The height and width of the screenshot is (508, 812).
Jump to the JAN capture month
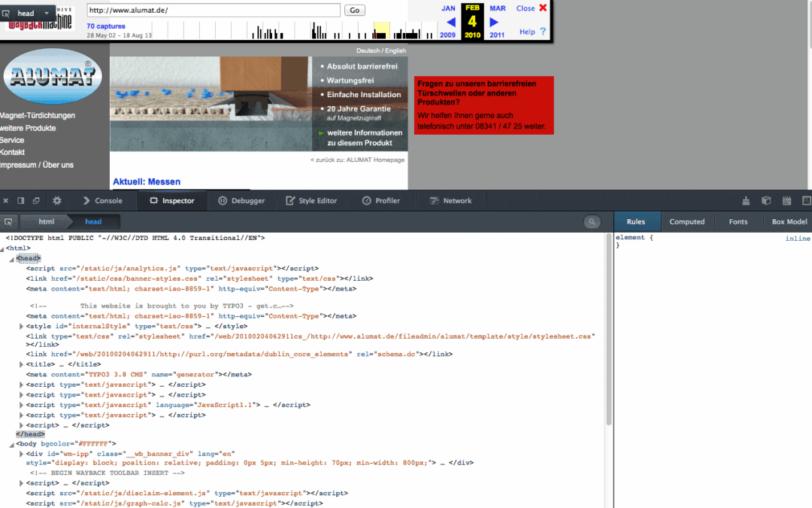[448, 8]
